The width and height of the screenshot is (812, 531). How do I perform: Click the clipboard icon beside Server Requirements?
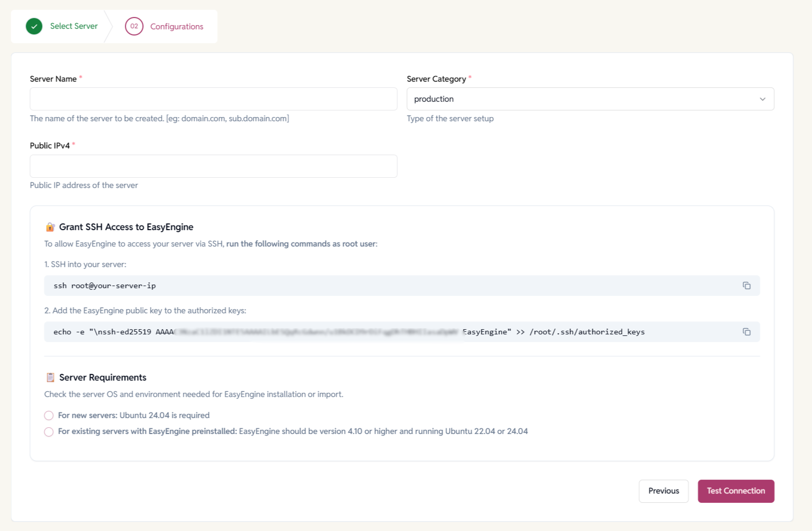(x=50, y=377)
